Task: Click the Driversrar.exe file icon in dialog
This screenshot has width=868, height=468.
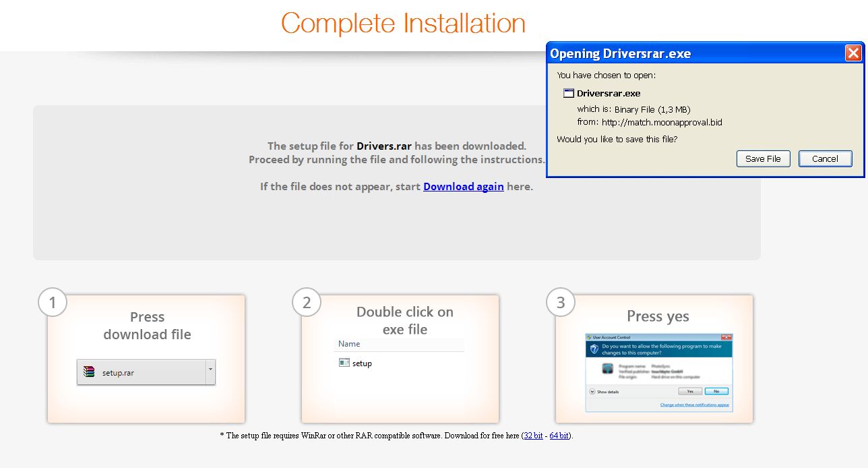Action: (x=569, y=93)
